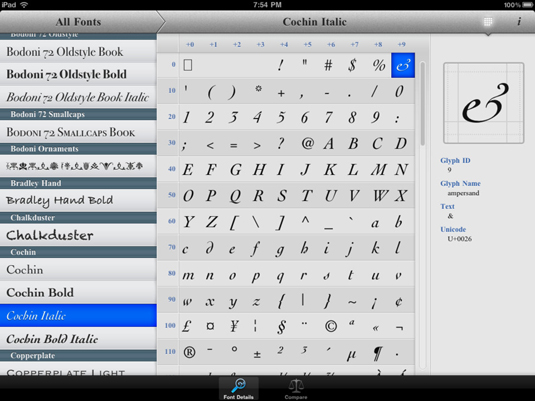Choose Chalkduster from the font list

(x=78, y=235)
